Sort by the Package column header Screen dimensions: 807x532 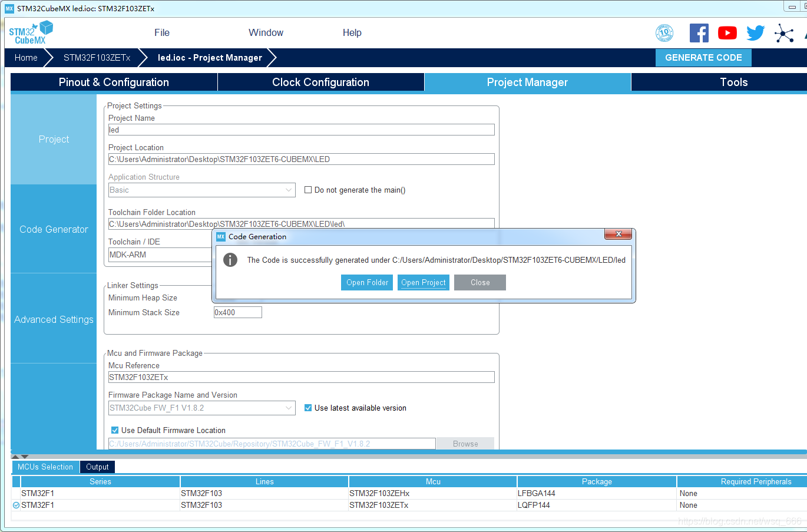pyautogui.click(x=597, y=481)
